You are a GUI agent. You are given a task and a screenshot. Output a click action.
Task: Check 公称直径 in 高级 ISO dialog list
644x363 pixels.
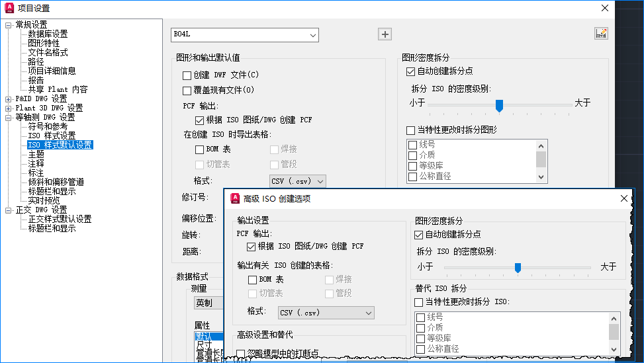coord(420,349)
